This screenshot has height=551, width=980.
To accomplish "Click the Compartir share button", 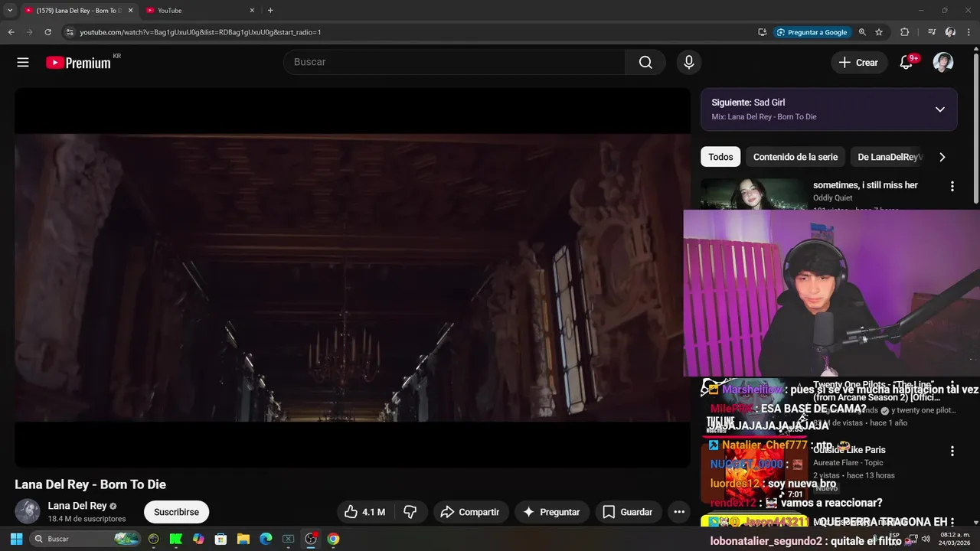I will coord(470,512).
